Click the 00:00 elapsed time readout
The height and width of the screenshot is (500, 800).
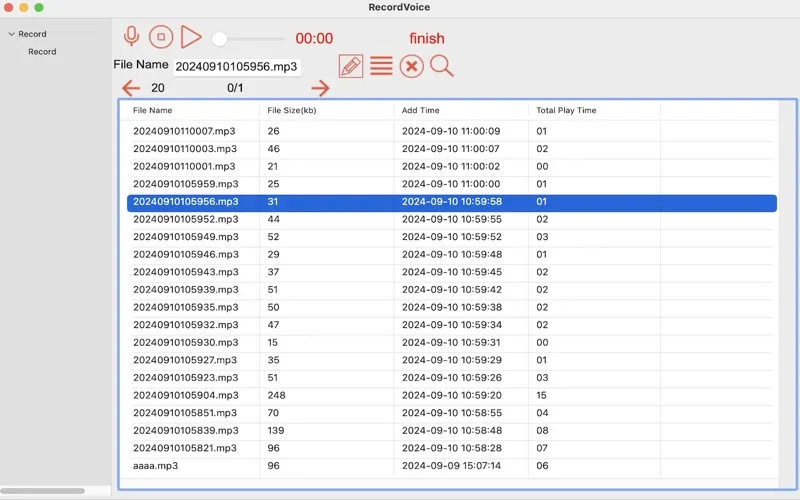click(x=314, y=38)
